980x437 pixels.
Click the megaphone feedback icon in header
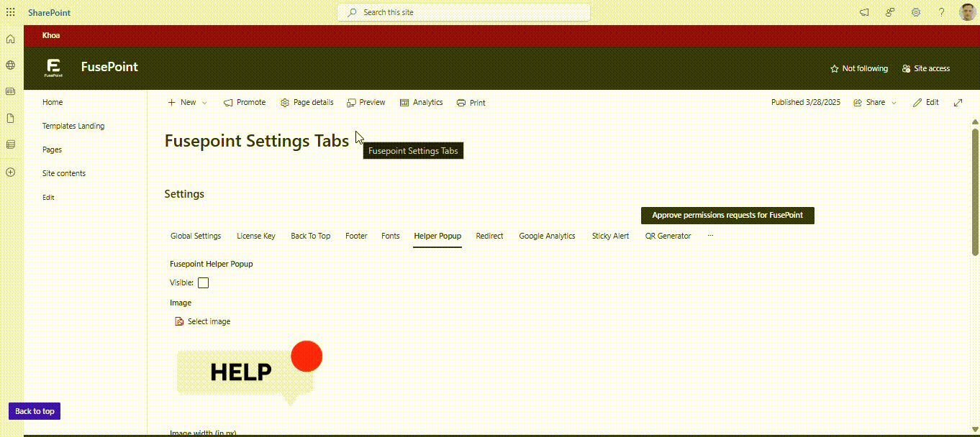864,12
